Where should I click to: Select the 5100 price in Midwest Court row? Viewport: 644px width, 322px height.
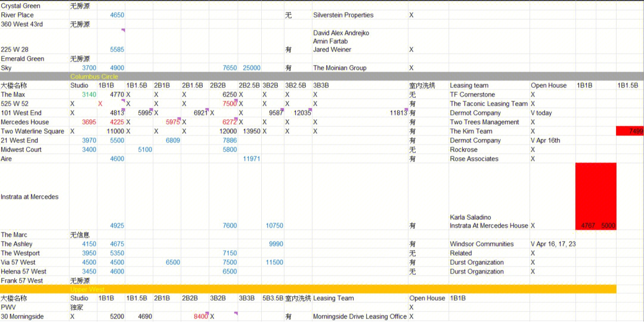[145, 150]
